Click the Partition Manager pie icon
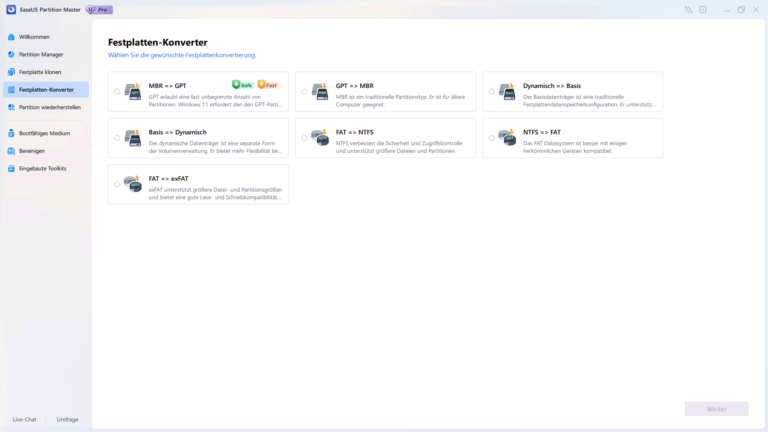 11,54
